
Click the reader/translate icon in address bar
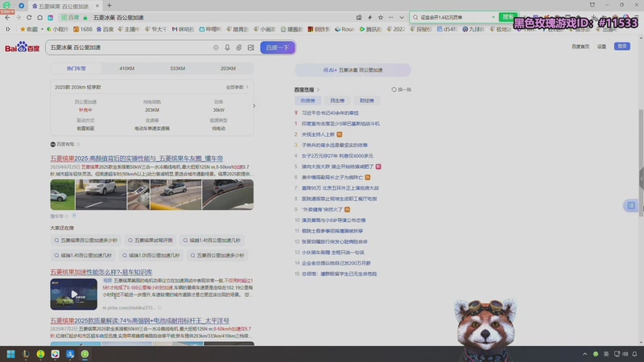[359, 18]
